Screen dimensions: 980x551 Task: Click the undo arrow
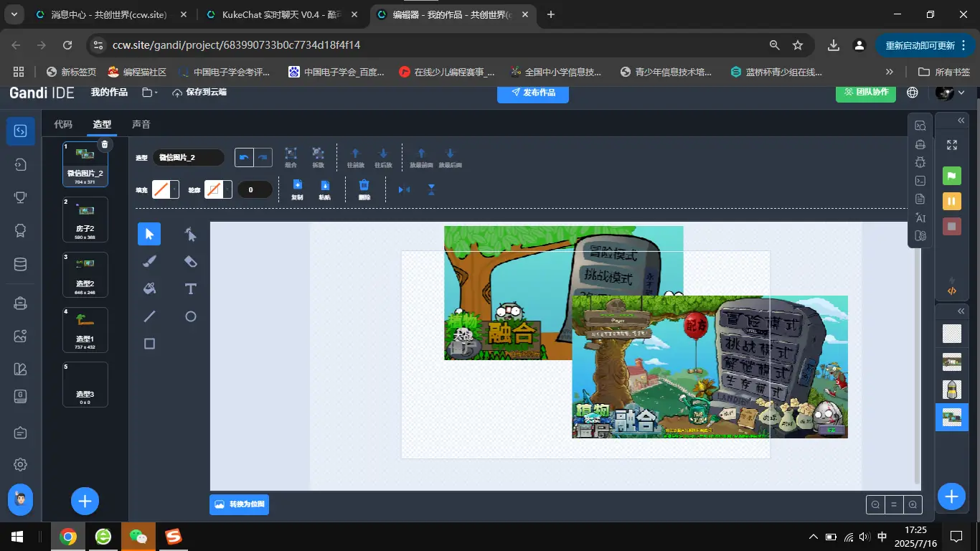(244, 157)
